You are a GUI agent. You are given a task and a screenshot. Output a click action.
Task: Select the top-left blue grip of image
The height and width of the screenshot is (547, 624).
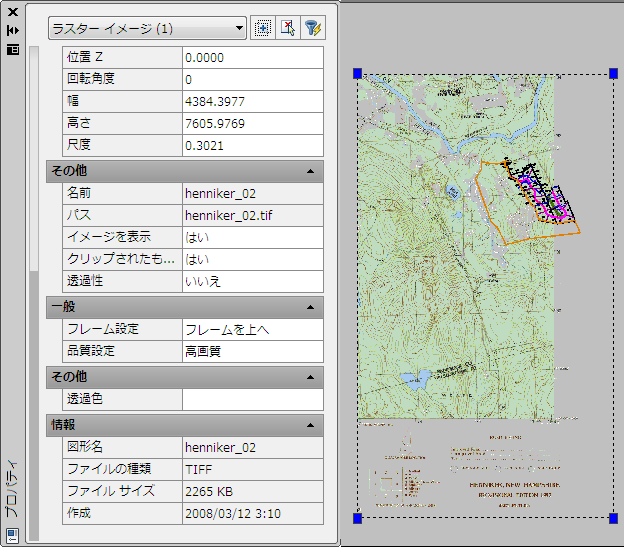pos(357,73)
